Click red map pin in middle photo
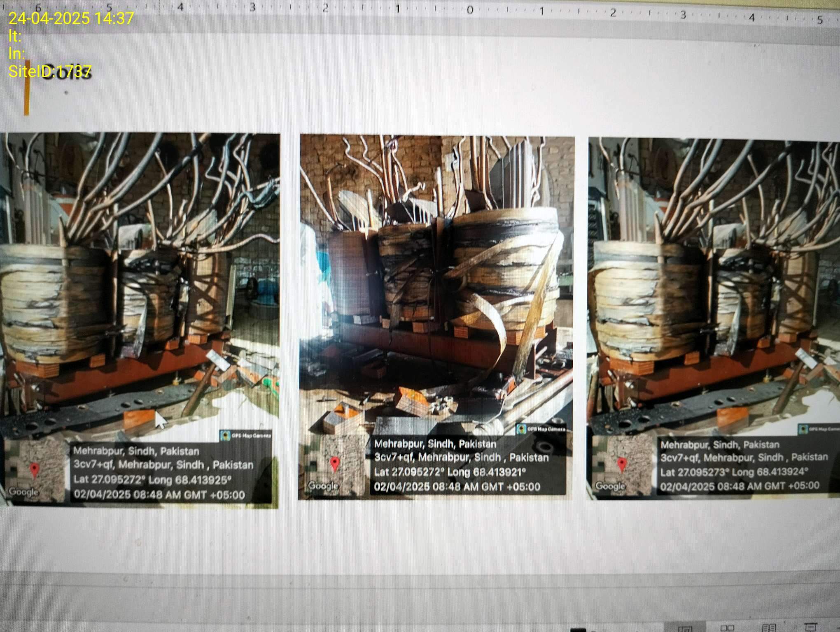 pos(335,463)
